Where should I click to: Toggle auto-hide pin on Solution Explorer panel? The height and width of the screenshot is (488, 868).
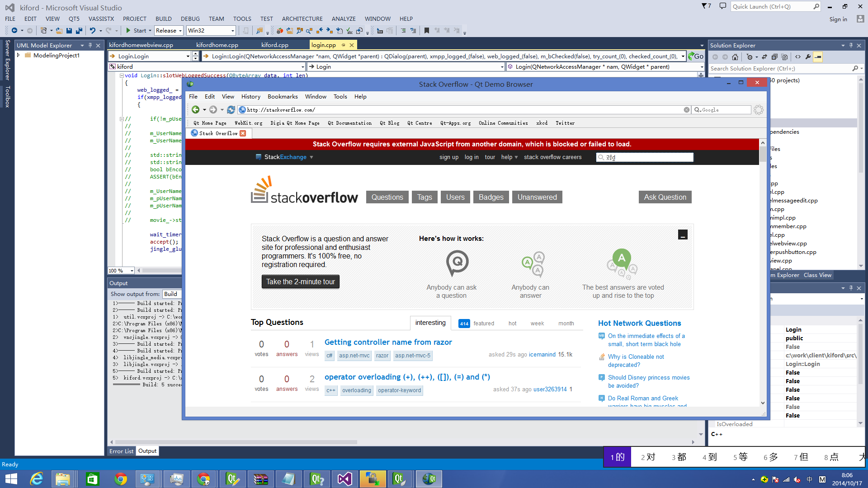coord(851,45)
